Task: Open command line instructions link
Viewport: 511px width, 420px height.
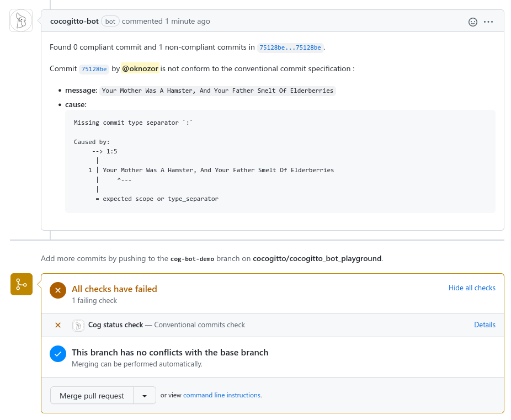Action: point(222,395)
